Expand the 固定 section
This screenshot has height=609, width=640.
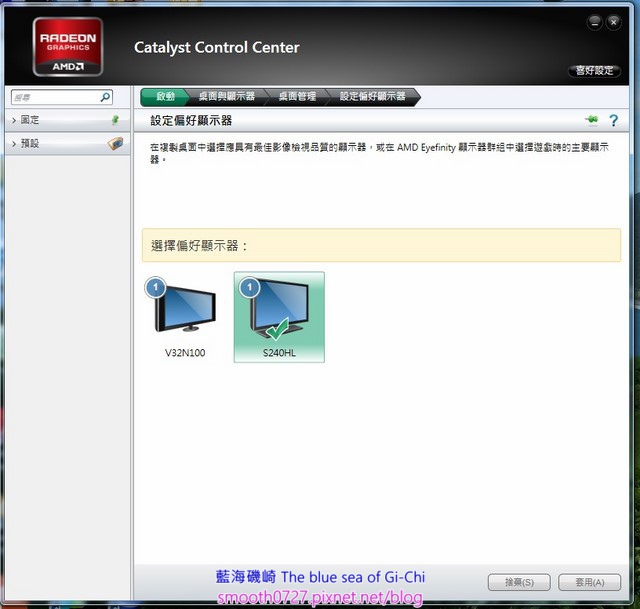pos(67,120)
